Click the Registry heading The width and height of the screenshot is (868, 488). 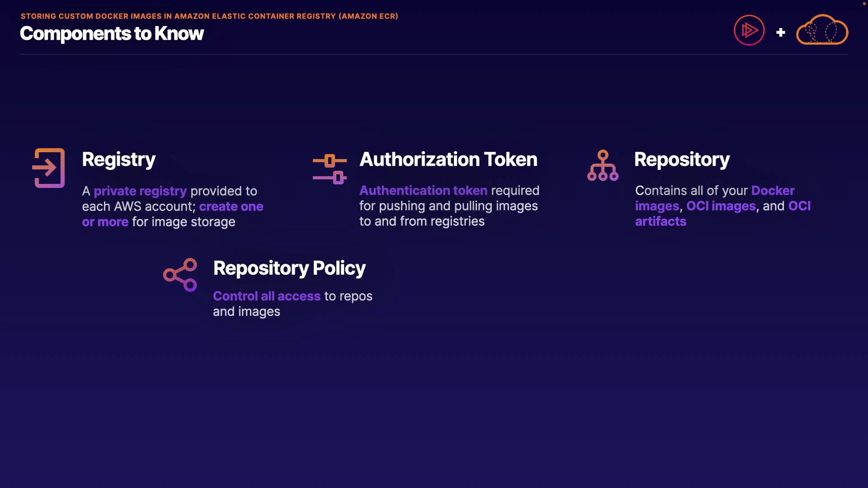pos(118,160)
